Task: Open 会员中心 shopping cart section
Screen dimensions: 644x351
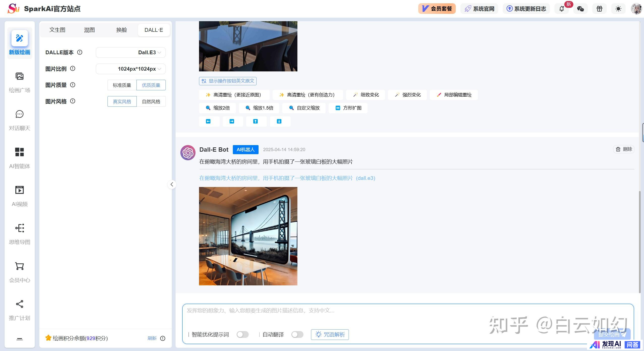Action: click(x=20, y=272)
